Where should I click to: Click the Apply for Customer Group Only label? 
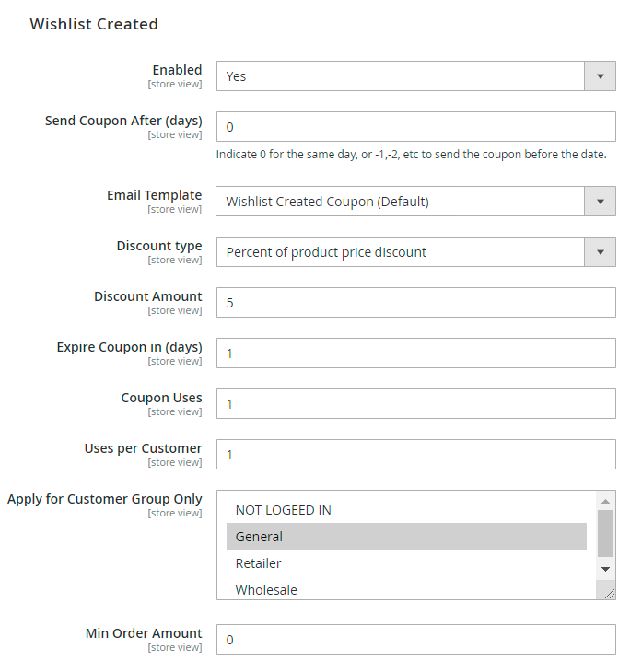pyautogui.click(x=105, y=499)
